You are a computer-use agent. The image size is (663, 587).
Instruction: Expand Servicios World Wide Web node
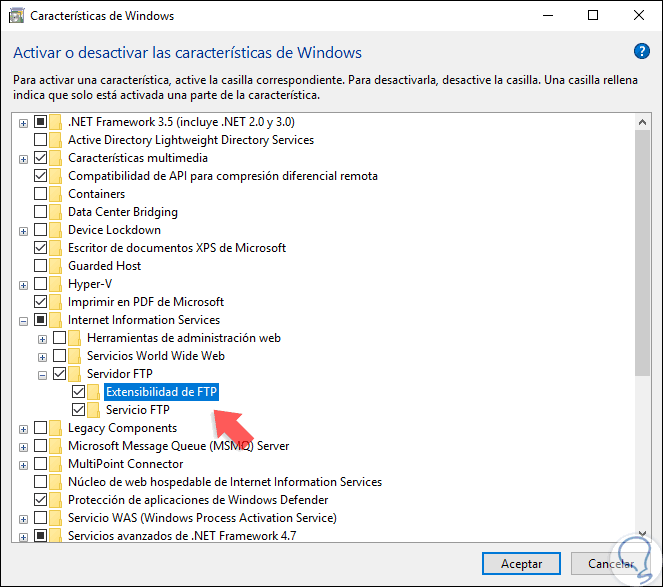(42, 356)
